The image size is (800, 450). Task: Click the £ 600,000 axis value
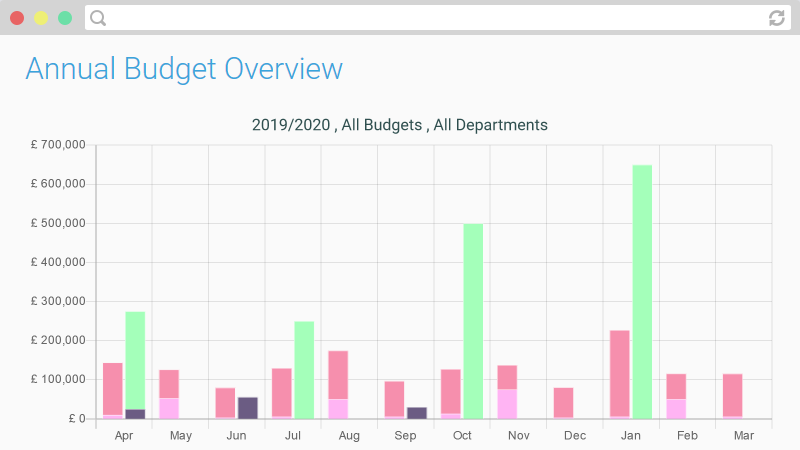click(x=58, y=184)
